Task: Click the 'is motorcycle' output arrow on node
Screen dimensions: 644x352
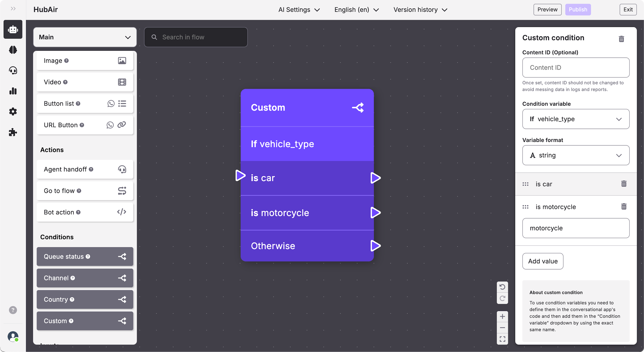Action: click(375, 213)
